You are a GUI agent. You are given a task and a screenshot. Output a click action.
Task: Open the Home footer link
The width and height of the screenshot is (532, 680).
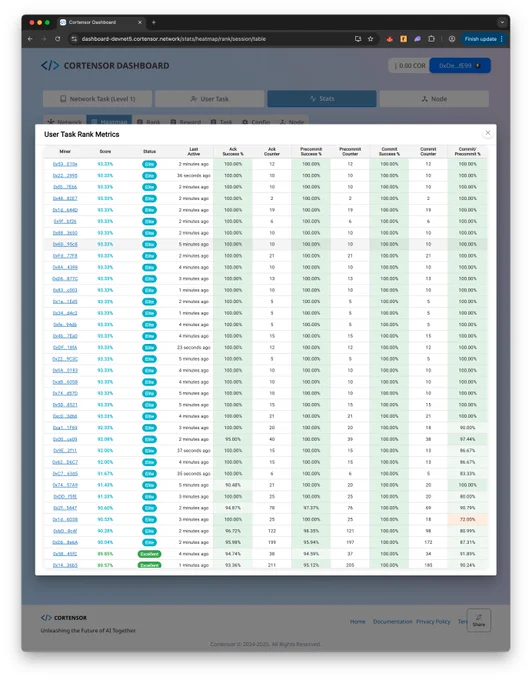358,621
